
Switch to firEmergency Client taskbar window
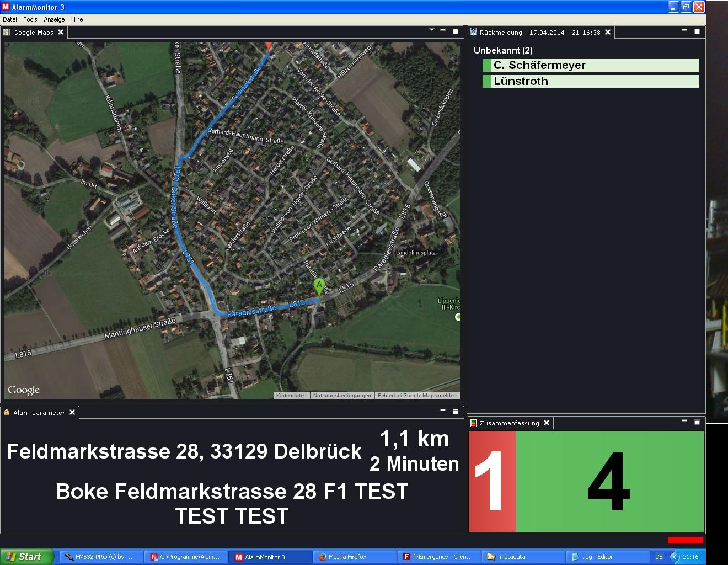[440, 557]
